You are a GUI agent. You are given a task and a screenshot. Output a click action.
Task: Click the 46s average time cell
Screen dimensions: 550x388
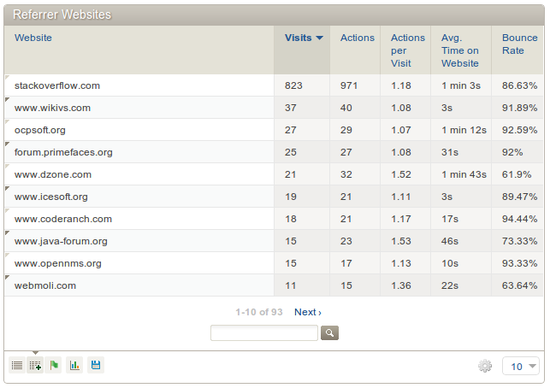click(x=450, y=241)
